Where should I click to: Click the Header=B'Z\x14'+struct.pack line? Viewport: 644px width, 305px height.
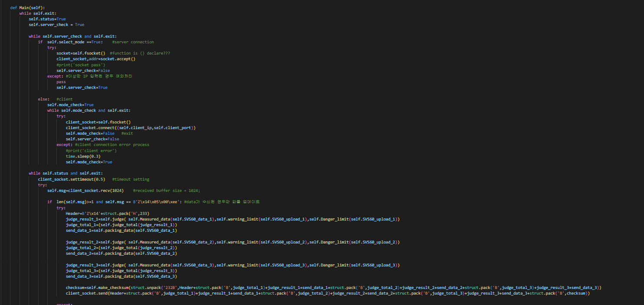coord(108,214)
